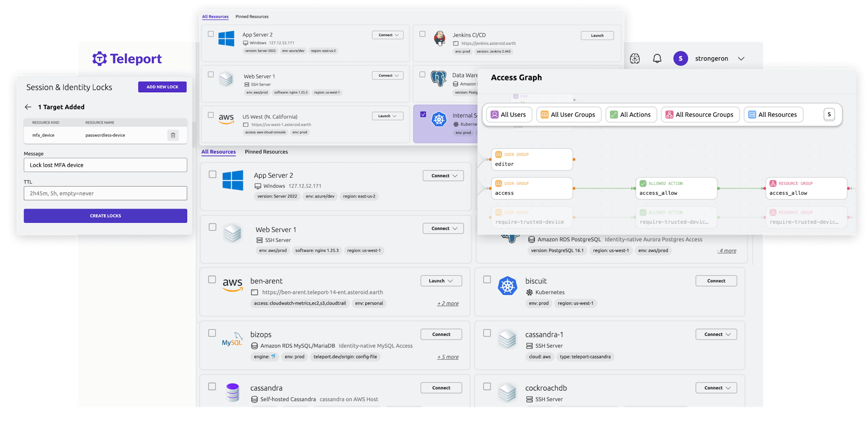The image size is (868, 433).
Task: Select the MySQL icon next to bizops
Action: point(232,340)
